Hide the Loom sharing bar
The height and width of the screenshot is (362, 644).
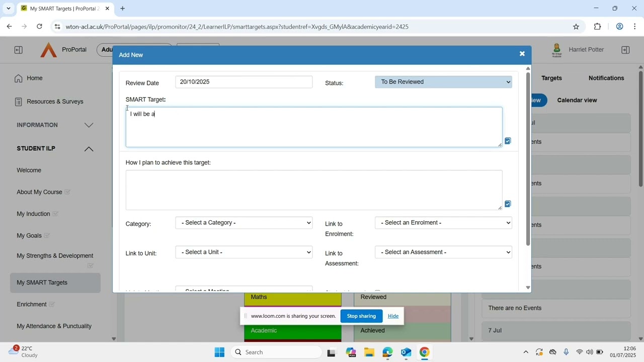tap(393, 316)
